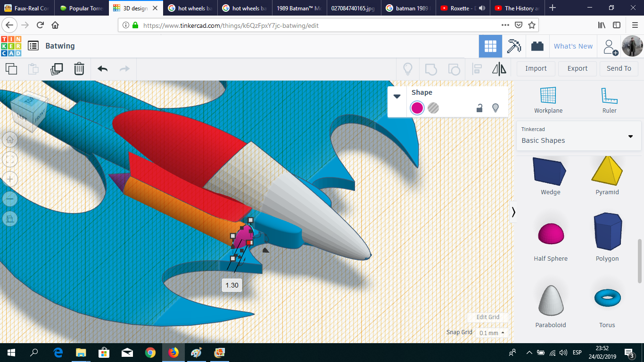Set the shape to Hole

(433, 108)
